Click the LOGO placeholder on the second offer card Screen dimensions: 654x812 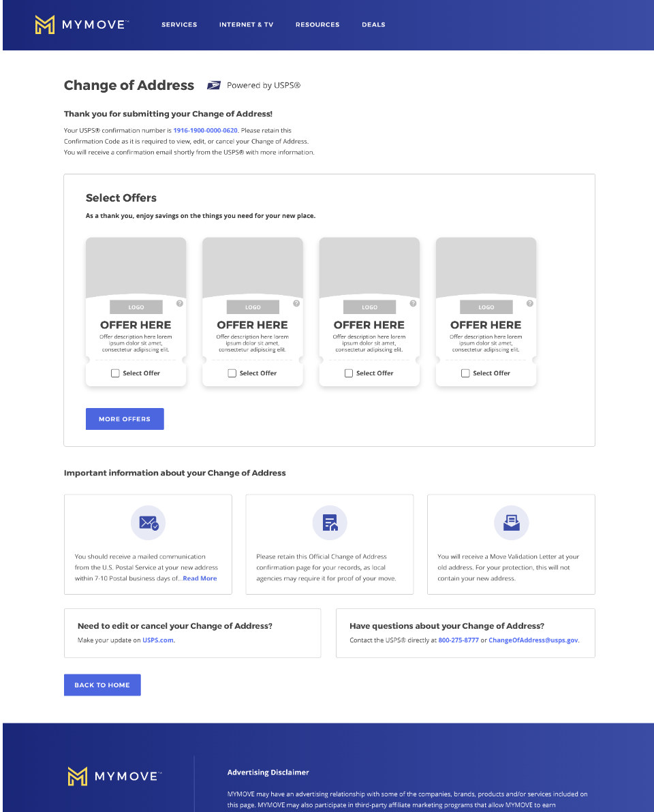click(253, 307)
